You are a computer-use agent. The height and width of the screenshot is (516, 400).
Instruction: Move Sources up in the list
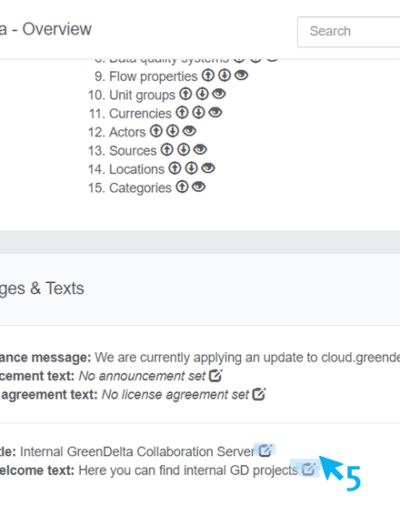coord(167,150)
